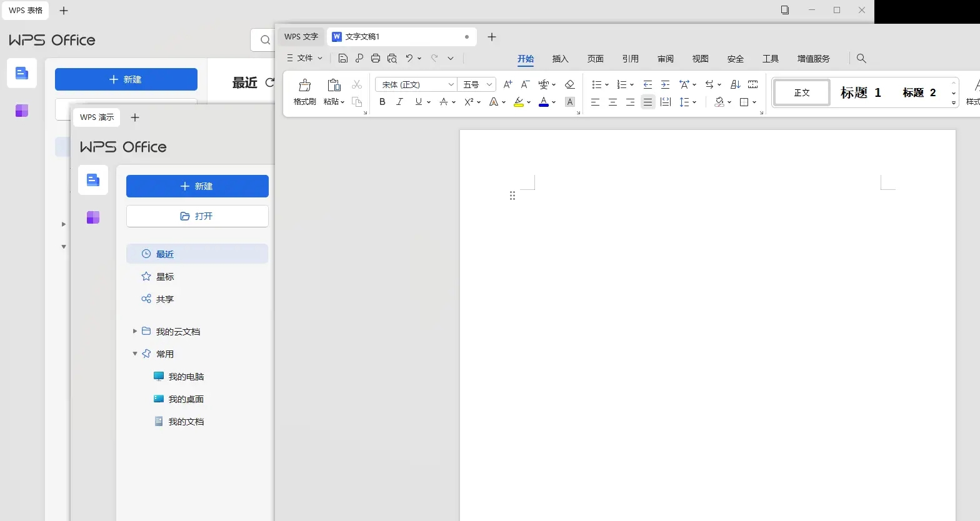Expand 我的云文档 folder in WPS 演示

coord(135,331)
